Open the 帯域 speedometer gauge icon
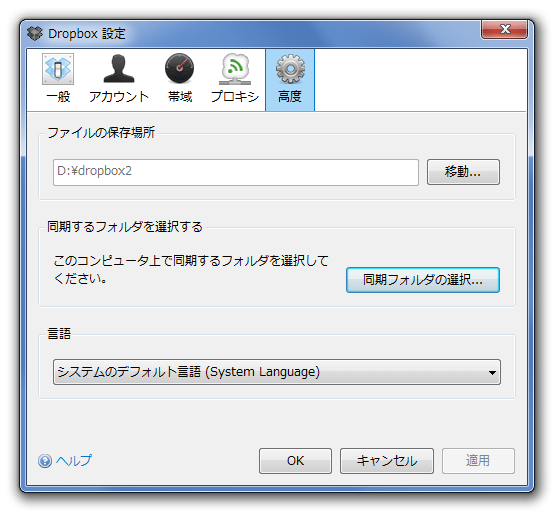 (179, 68)
